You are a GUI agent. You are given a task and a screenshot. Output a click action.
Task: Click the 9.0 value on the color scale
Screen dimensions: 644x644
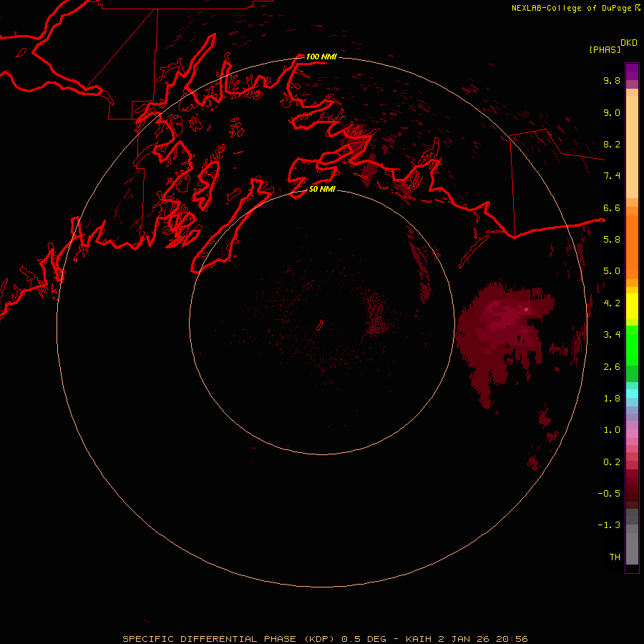pyautogui.click(x=612, y=112)
